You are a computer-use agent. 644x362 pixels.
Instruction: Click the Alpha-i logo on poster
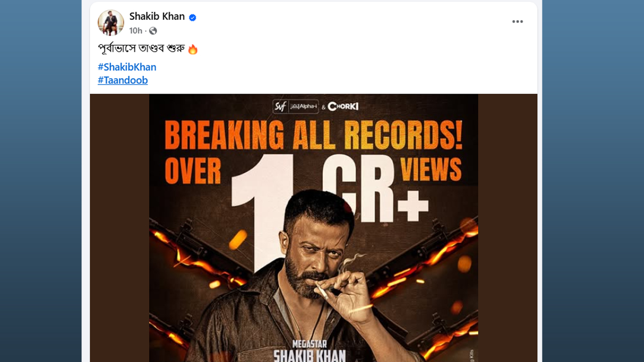point(303,107)
